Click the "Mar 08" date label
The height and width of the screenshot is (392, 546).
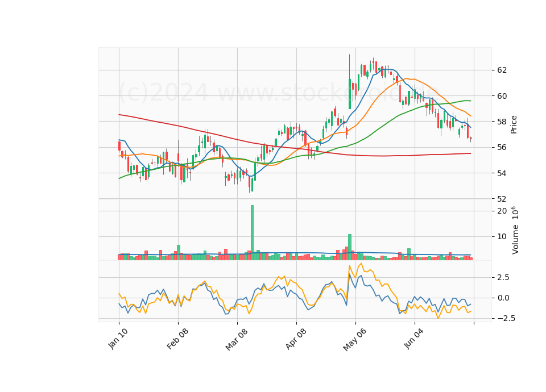[x=237, y=339]
